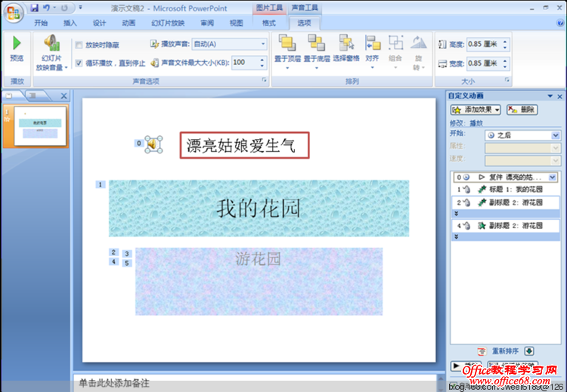
Task: Click animation marker 0 beside the sound icon
Action: point(139,144)
